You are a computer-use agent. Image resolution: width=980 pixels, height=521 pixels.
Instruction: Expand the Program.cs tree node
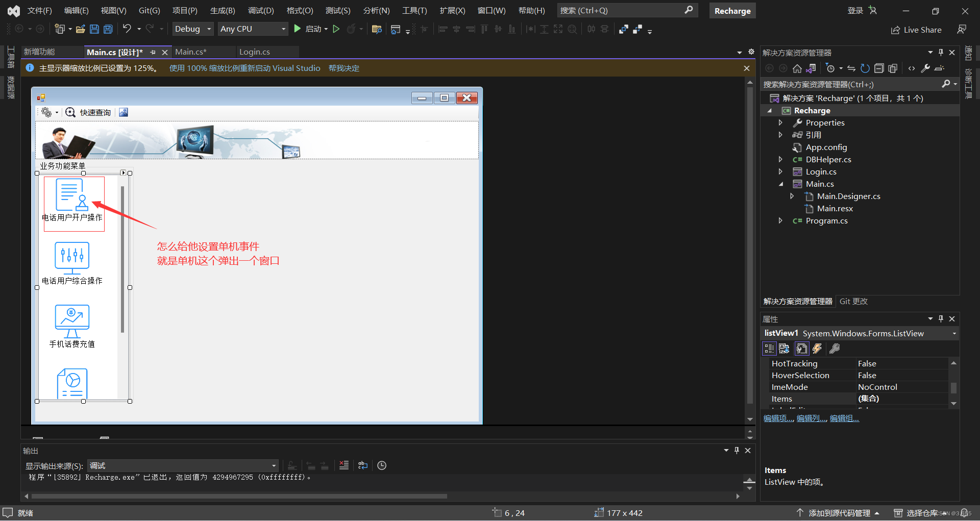[780, 221]
